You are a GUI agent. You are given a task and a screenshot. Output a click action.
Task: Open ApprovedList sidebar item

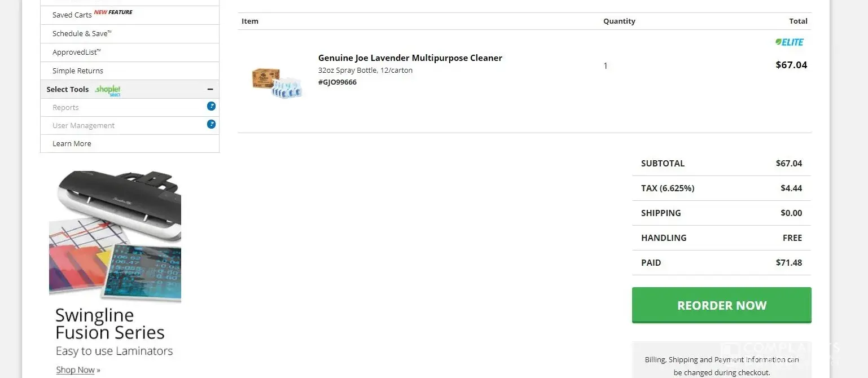(x=129, y=52)
